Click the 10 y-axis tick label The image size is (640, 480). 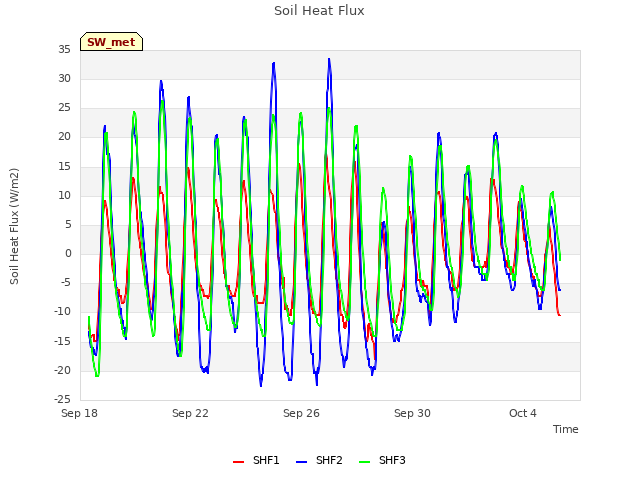[x=64, y=196]
